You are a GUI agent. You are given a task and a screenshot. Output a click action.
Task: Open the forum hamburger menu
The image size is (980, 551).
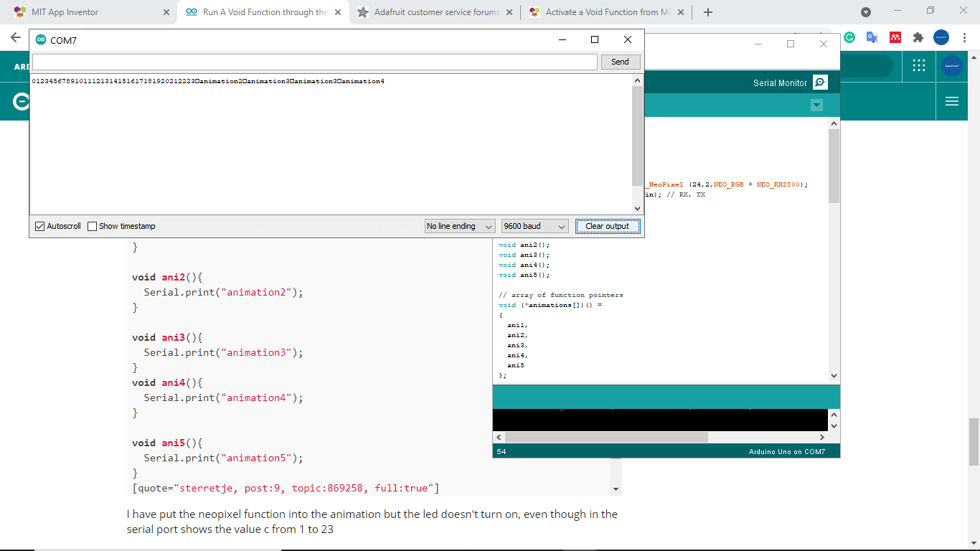tap(952, 101)
